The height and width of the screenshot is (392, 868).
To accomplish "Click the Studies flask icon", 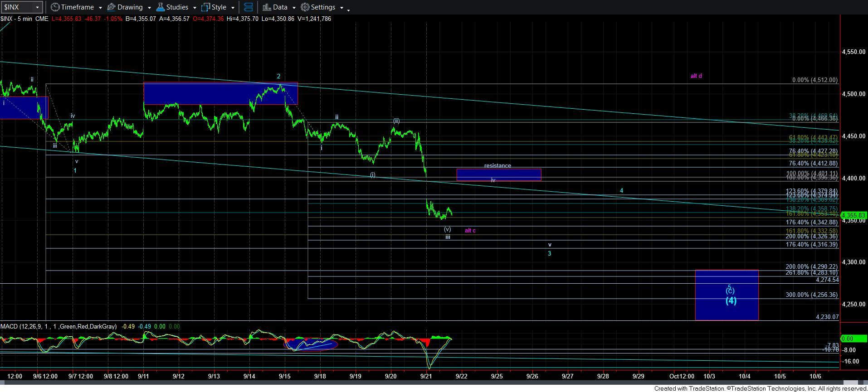I will 160,7.
